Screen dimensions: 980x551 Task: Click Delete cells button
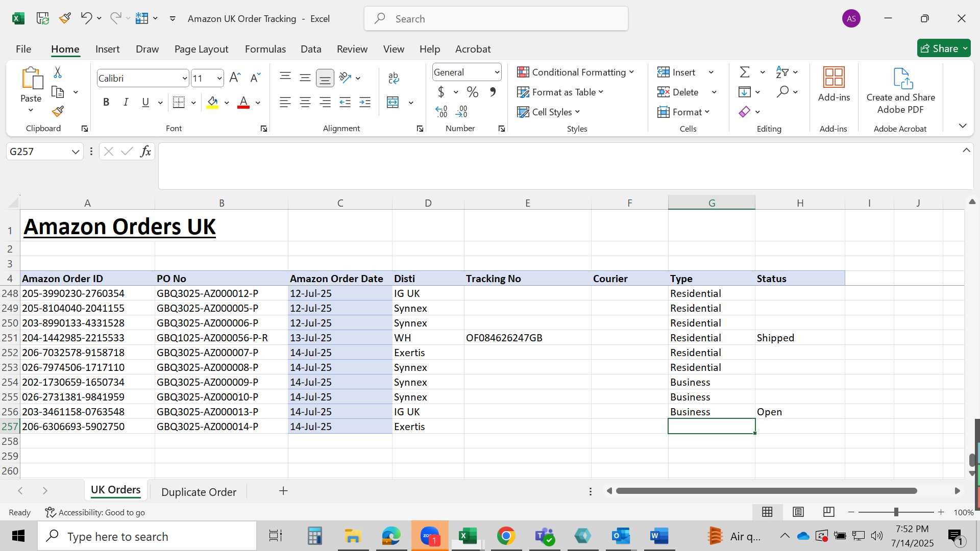pos(678,92)
